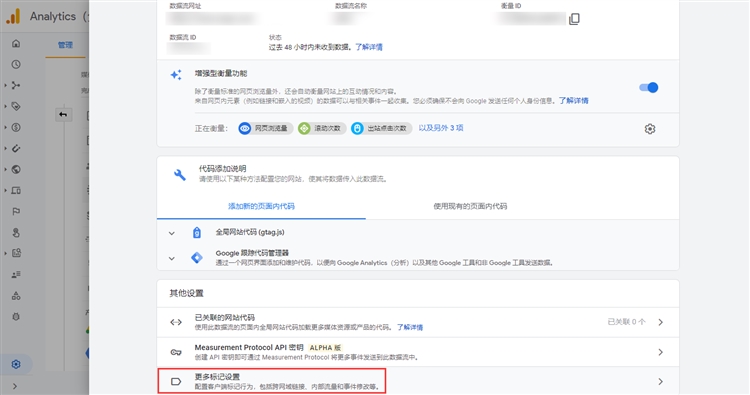Viewport: 750px width, 395px height.
Task: Click the gtag.js tag icon
Action: [197, 232]
